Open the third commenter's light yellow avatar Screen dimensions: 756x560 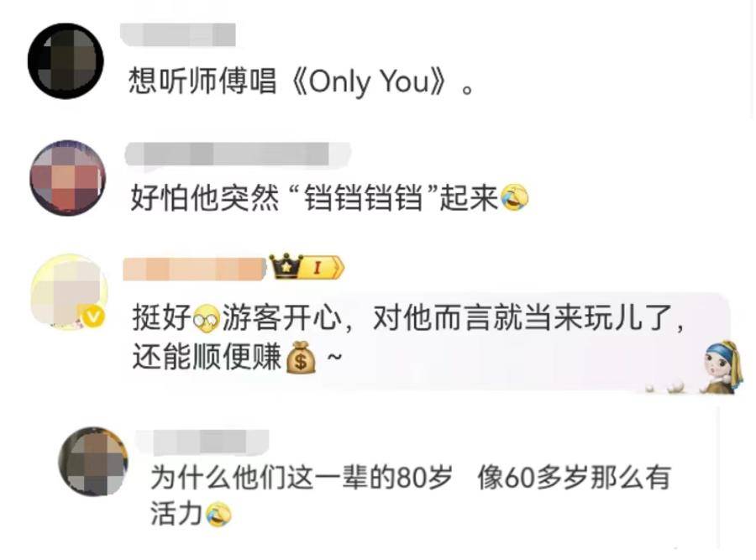coord(69,291)
